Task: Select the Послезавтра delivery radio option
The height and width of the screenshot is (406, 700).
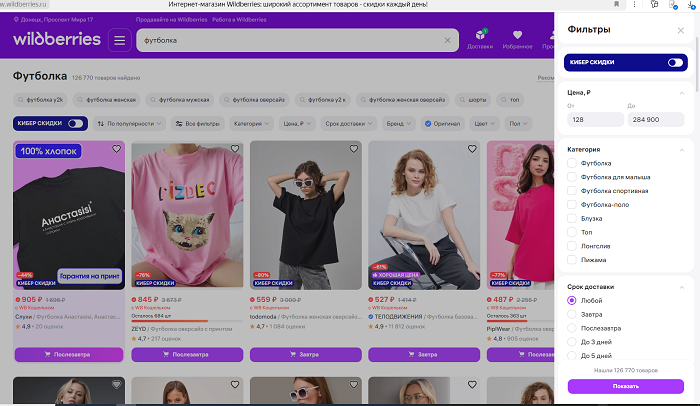Action: (x=571, y=328)
